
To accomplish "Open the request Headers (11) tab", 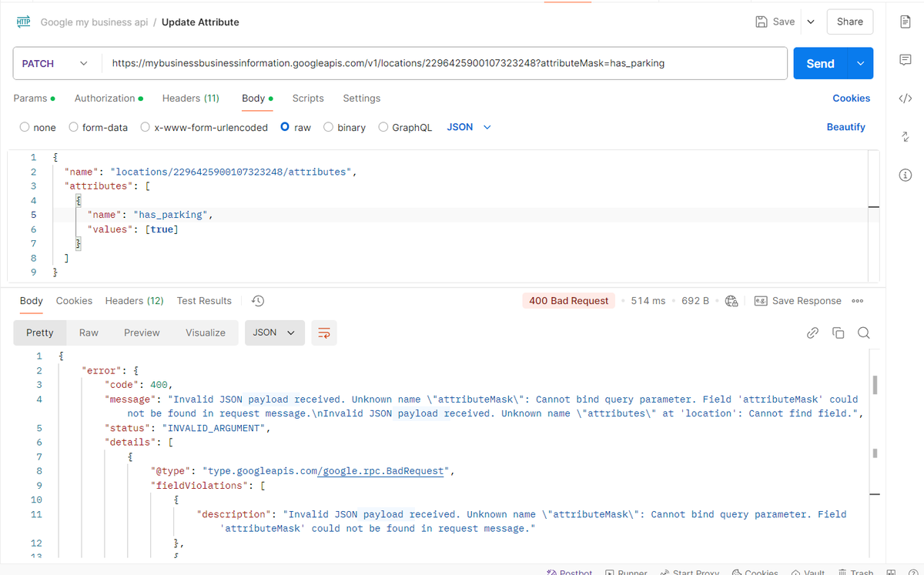I will click(190, 99).
